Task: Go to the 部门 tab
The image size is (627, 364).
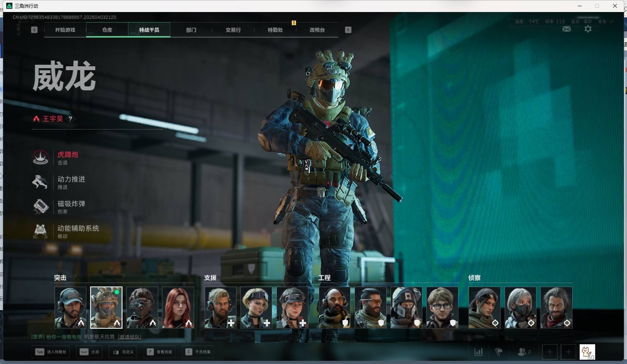Action: (x=191, y=30)
